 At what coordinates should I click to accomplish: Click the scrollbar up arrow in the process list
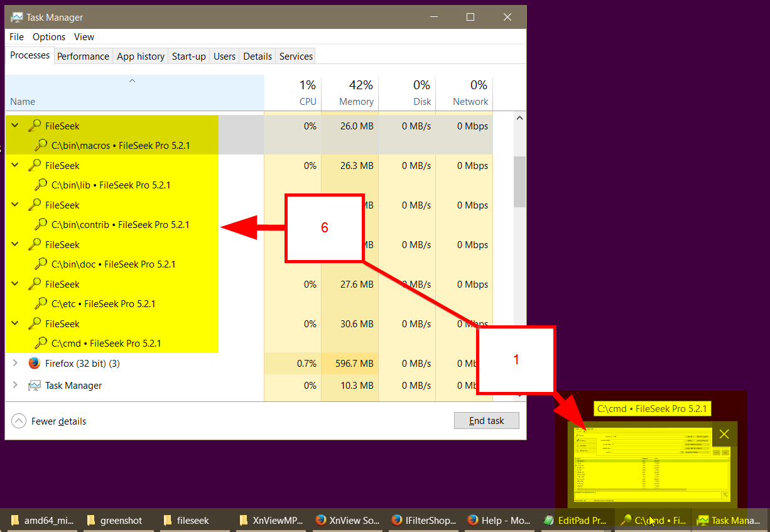coord(519,118)
